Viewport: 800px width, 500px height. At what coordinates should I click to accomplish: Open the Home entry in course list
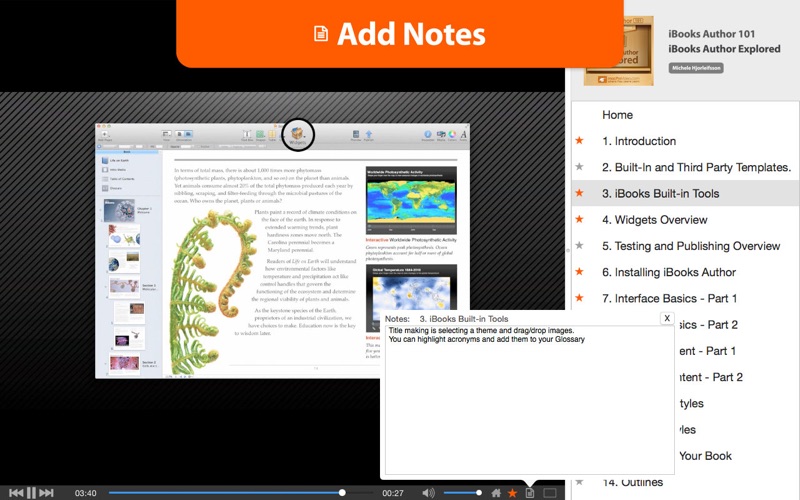point(685,115)
